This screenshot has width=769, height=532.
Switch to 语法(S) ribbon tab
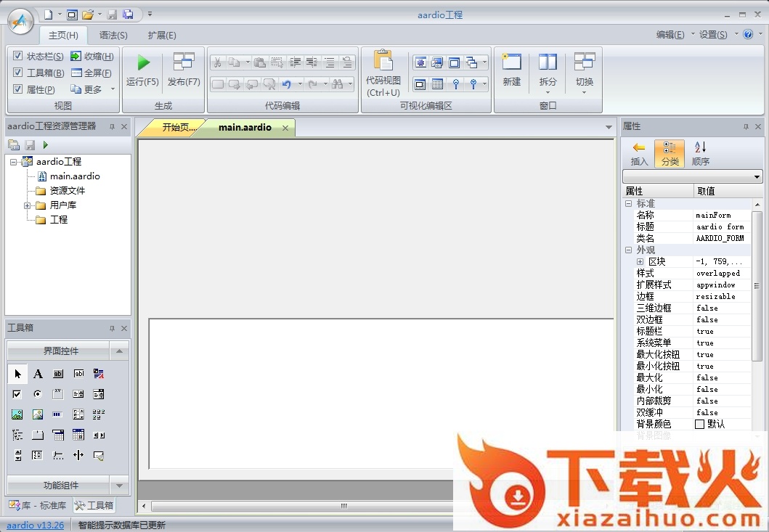(113, 36)
